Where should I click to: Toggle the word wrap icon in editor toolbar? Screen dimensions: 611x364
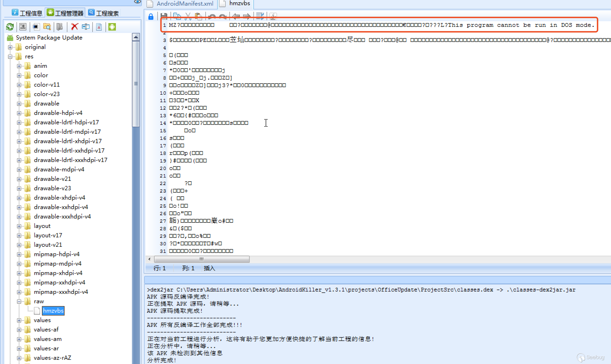[260, 16]
